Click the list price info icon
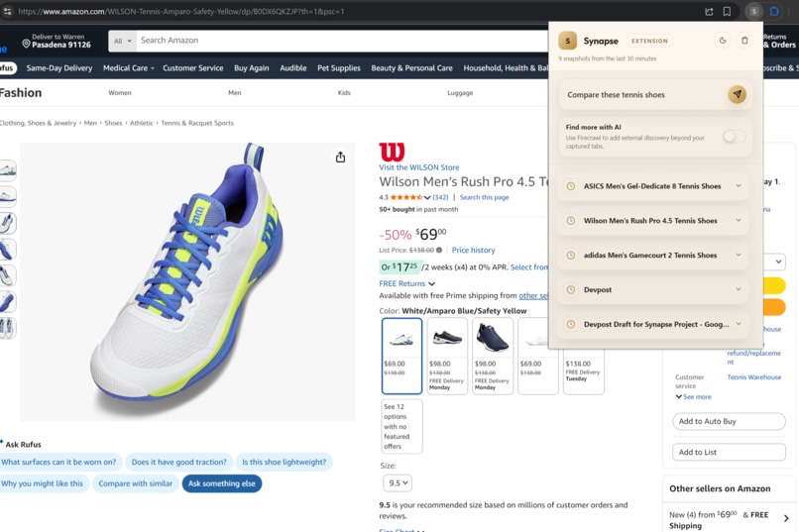Viewport: 799px width, 532px height. (439, 250)
